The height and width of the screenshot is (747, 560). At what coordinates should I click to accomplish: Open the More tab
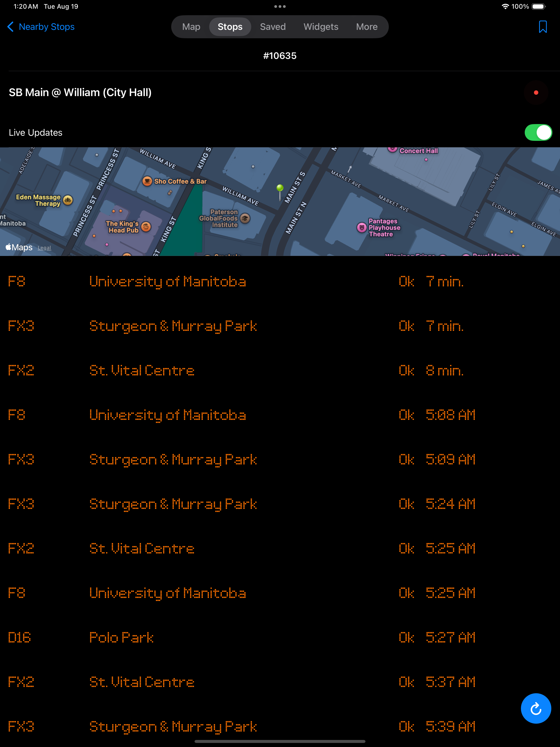(x=367, y=27)
